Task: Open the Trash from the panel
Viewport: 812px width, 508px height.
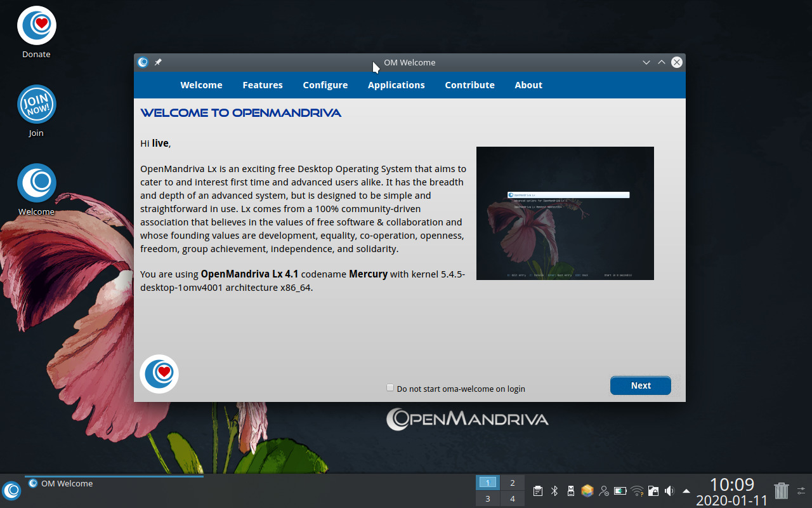Action: tap(780, 490)
